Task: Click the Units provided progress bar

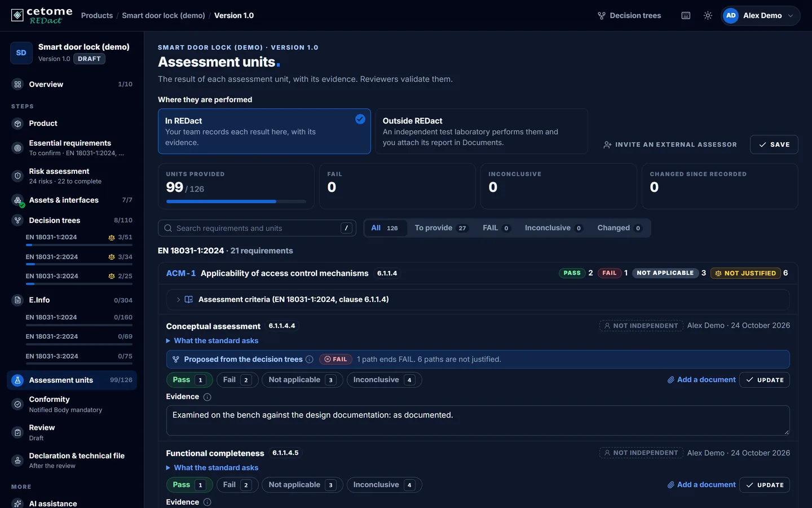Action: pyautogui.click(x=236, y=202)
